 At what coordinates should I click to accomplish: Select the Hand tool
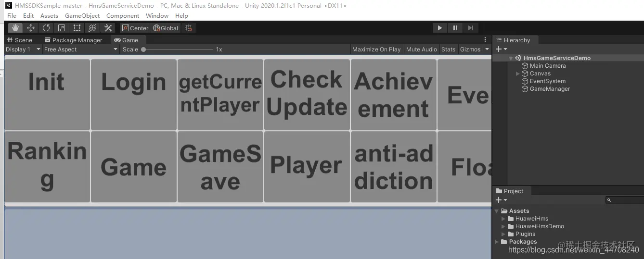point(15,28)
